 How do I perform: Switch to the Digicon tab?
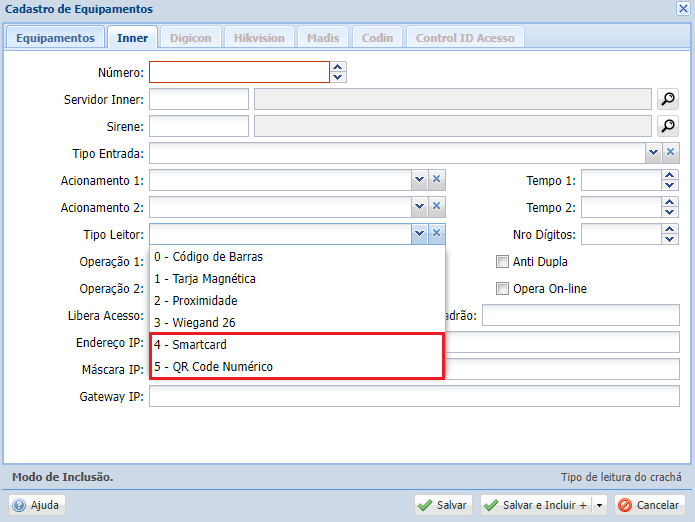point(191,38)
